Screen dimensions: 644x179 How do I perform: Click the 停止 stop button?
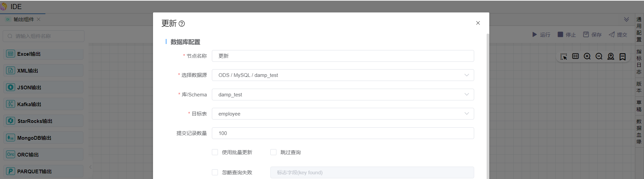click(x=567, y=35)
